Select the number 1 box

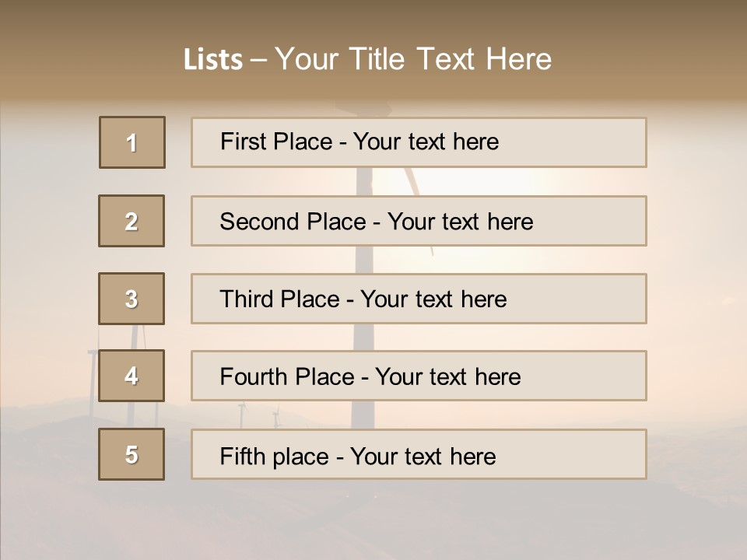132,142
